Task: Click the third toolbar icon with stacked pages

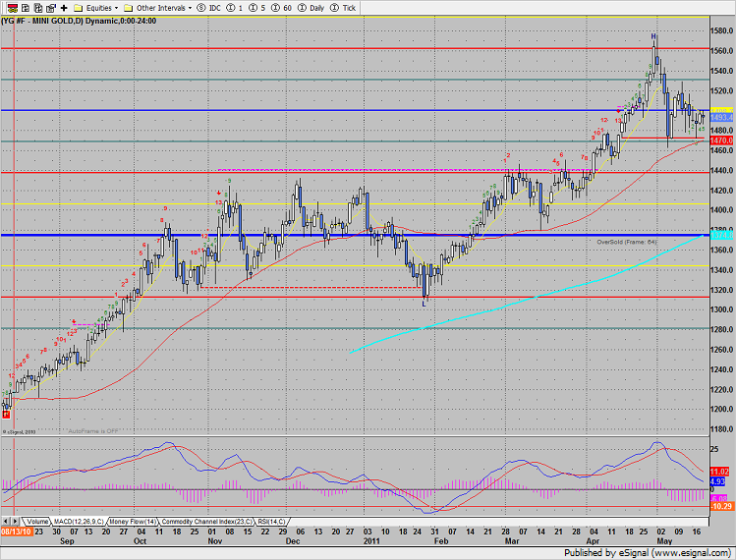Action: (x=38, y=8)
